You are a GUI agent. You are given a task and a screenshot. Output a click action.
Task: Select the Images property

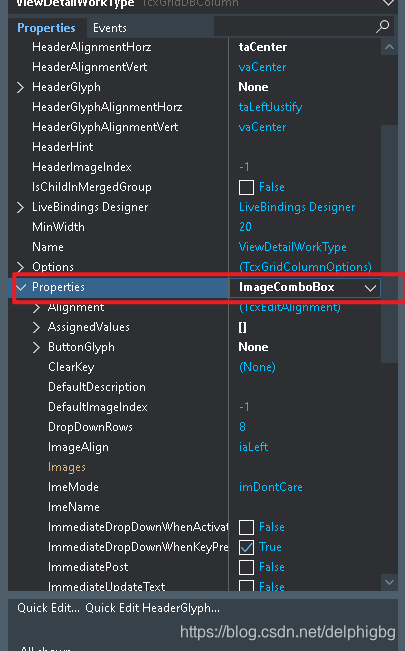(67, 467)
